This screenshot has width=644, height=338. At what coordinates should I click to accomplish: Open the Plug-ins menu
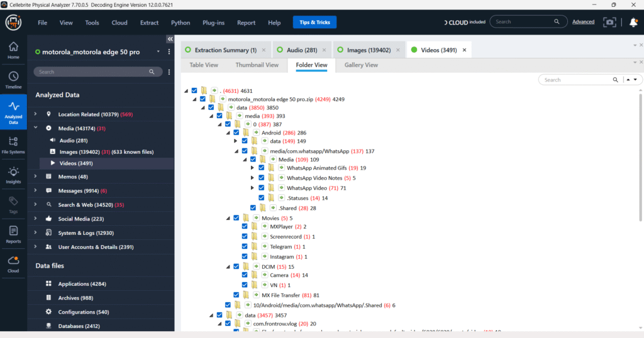pos(214,23)
